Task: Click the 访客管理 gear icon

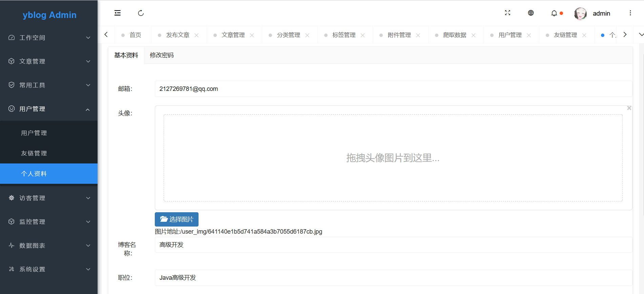Action: (x=12, y=198)
